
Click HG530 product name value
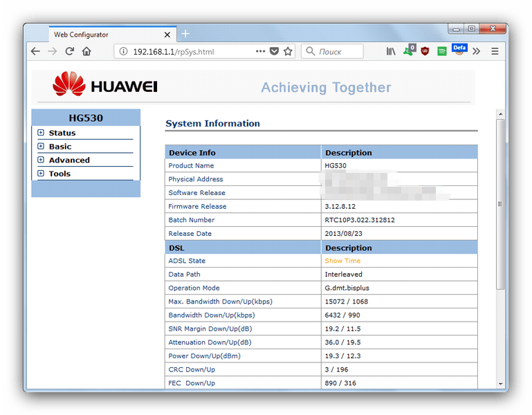coord(336,165)
